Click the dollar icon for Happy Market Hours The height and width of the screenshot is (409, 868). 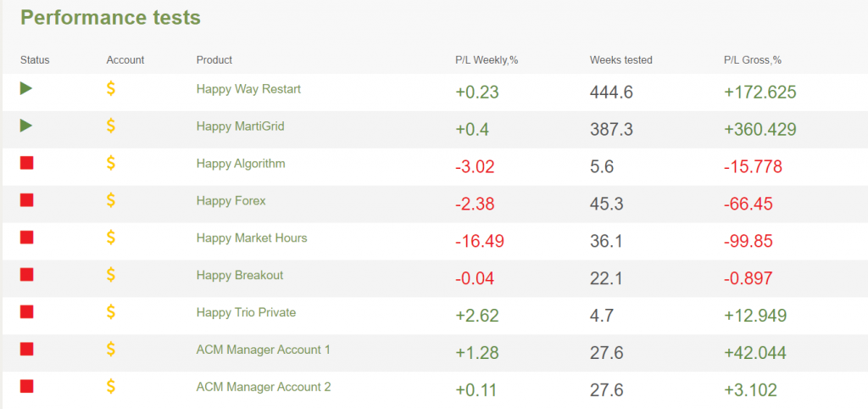point(111,238)
